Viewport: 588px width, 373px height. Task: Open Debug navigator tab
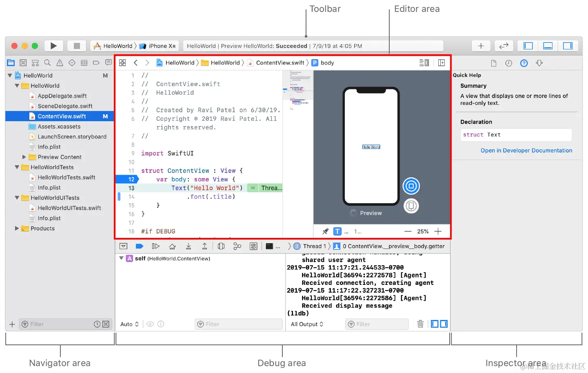pos(84,63)
